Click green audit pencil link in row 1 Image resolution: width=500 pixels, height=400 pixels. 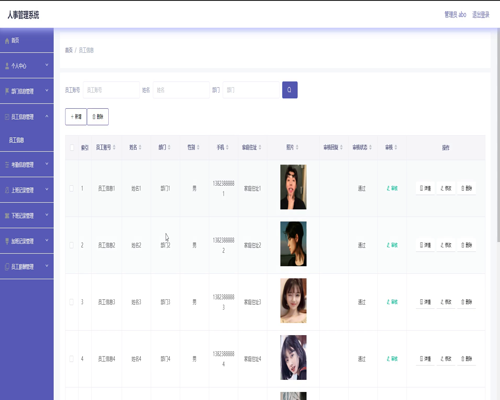point(392,188)
